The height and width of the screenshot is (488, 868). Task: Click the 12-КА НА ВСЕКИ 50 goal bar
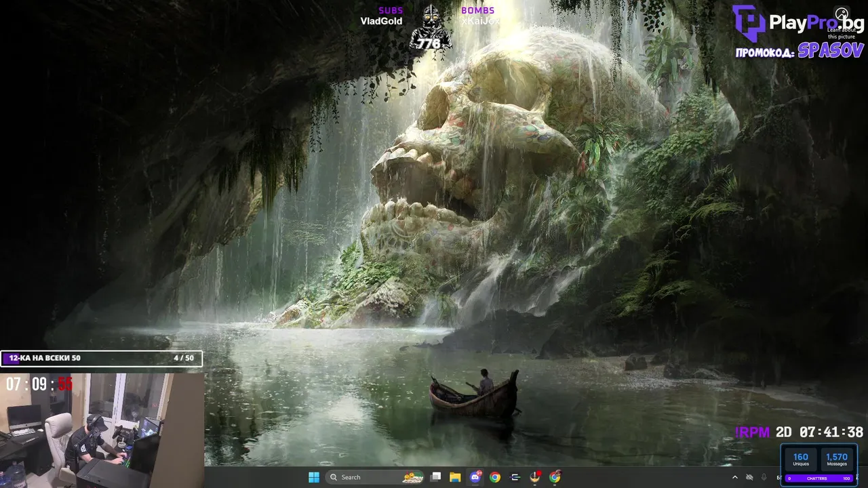(102, 358)
